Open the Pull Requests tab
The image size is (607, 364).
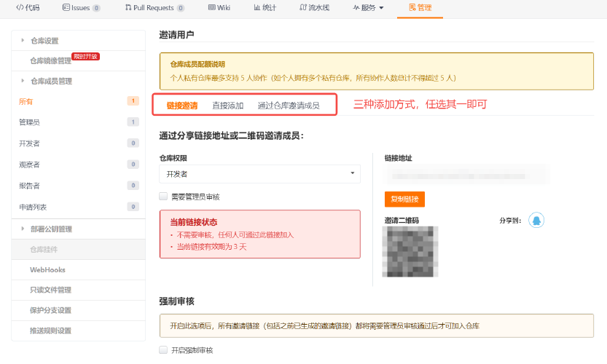[154, 8]
